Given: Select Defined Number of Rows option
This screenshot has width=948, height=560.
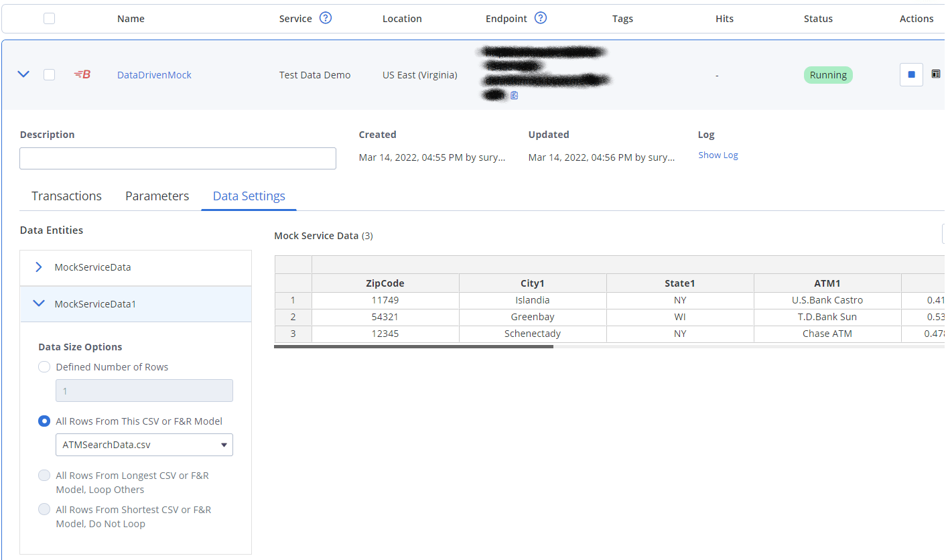Looking at the screenshot, I should [x=44, y=367].
